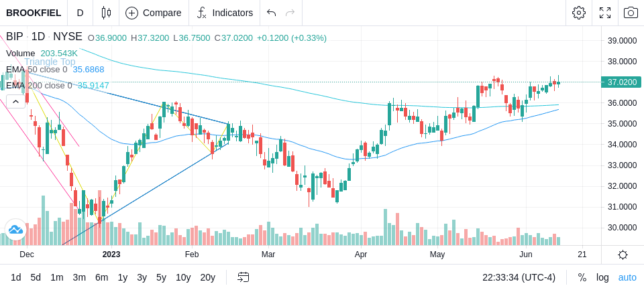Click the volume value 203.543K

pos(59,54)
